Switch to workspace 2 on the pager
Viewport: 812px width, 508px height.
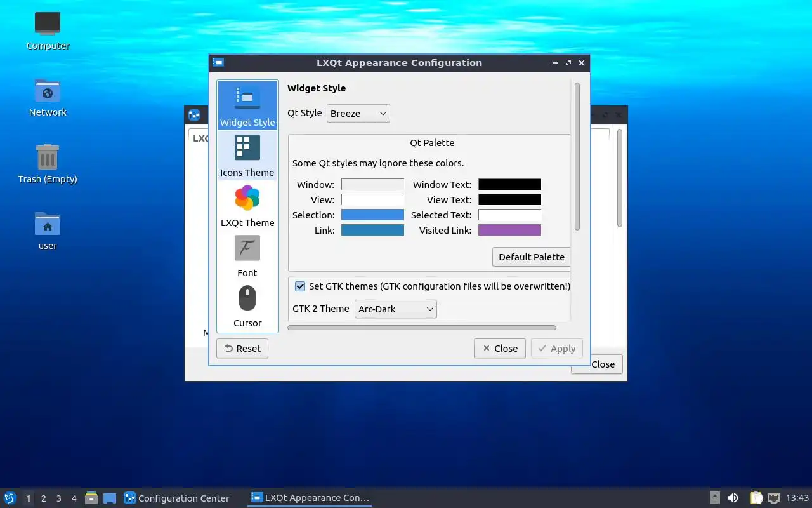click(x=44, y=498)
